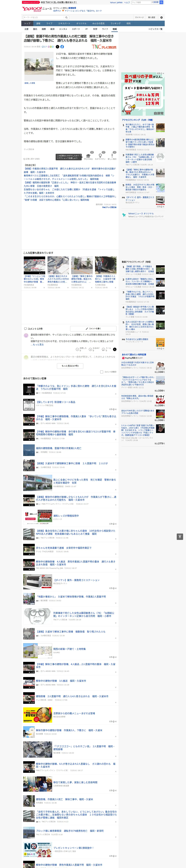Click the キーワードを入力 search field

point(44,18)
